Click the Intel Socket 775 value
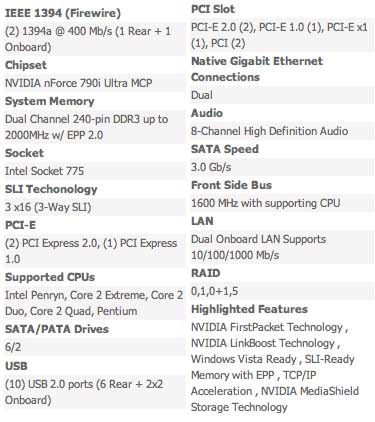 44,171
